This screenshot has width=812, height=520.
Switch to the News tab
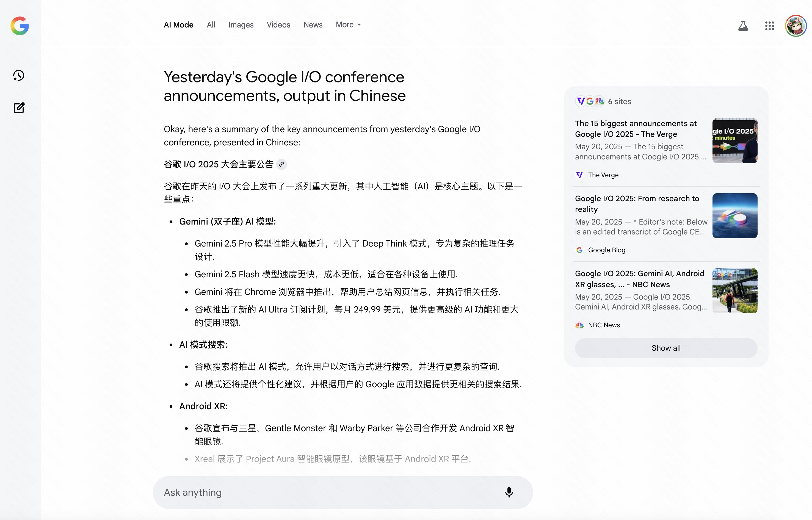tap(313, 25)
